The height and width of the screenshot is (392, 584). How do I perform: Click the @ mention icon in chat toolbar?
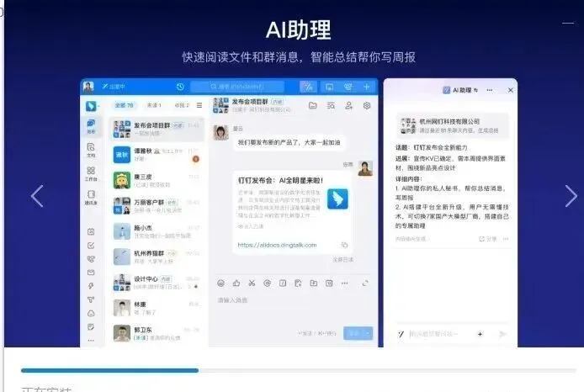click(267, 283)
